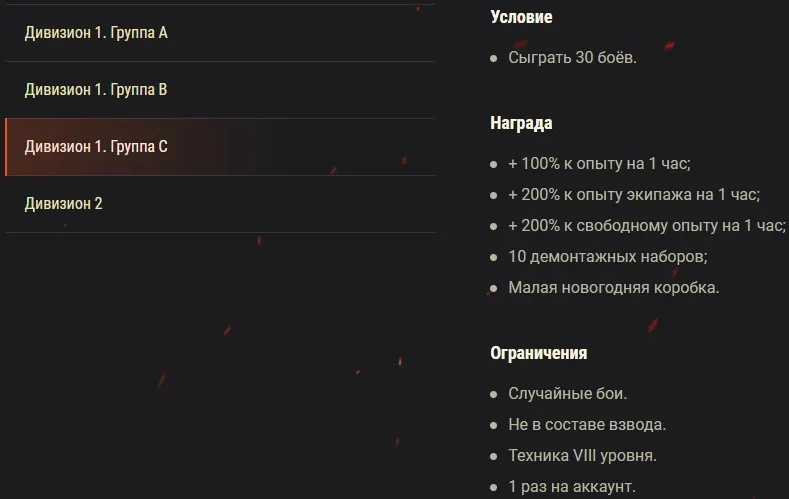The image size is (789, 499).
Task: Click the Ограничения section heading
Action: [x=538, y=353]
